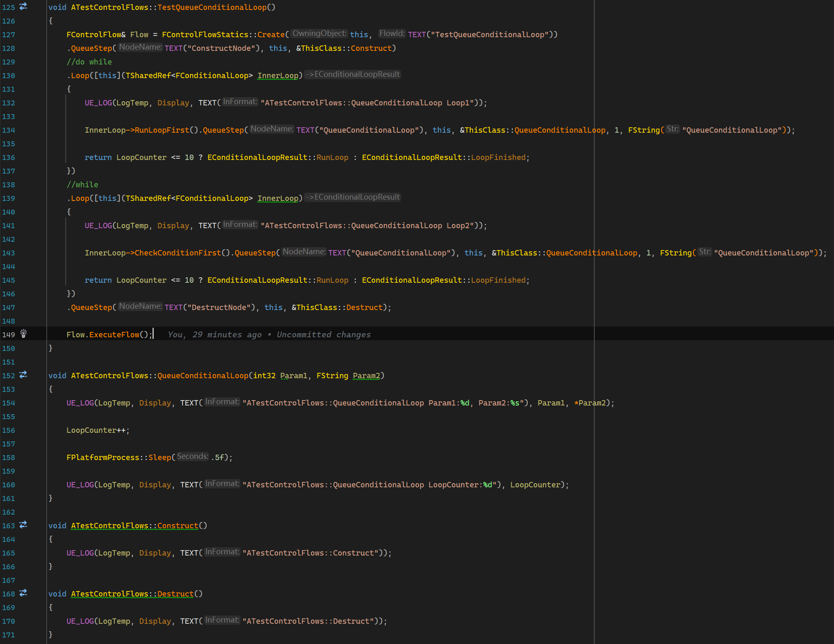This screenshot has width=834, height=644.
Task: Click the gutter icon beside the Construct function
Action: (23, 525)
